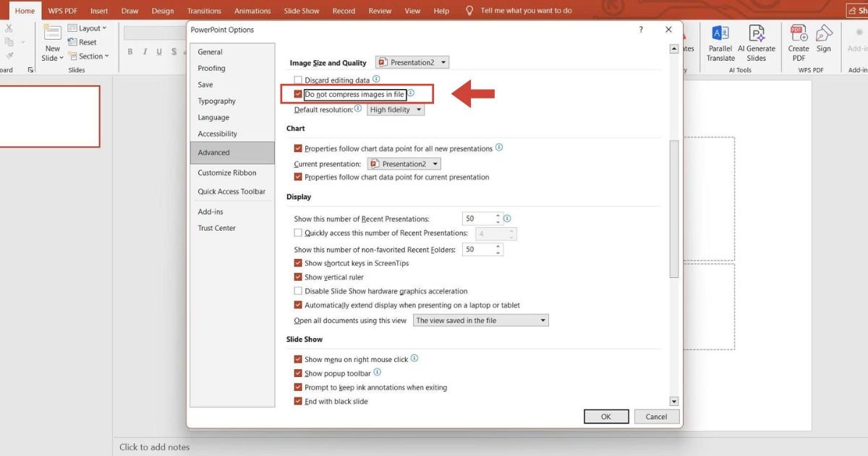The height and width of the screenshot is (456, 868).
Task: Click the Copy icon in Clipboard group
Action: (9, 42)
